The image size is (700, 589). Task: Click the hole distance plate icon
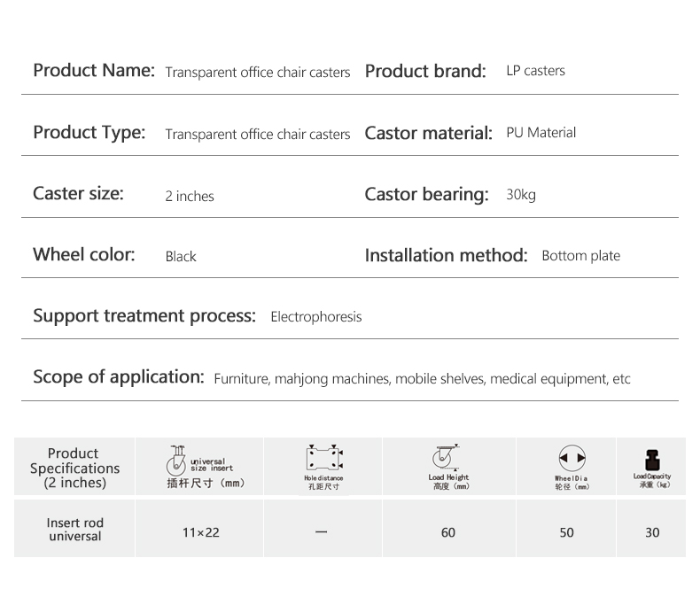[x=324, y=458]
